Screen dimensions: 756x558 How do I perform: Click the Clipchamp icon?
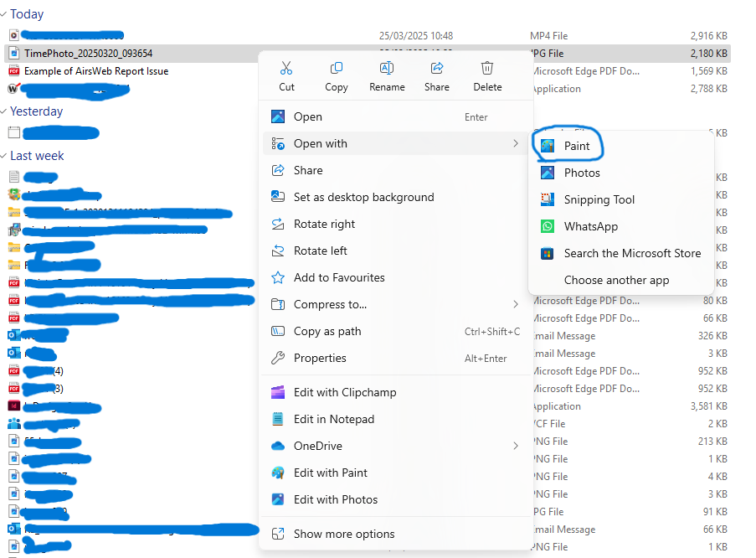(x=278, y=392)
